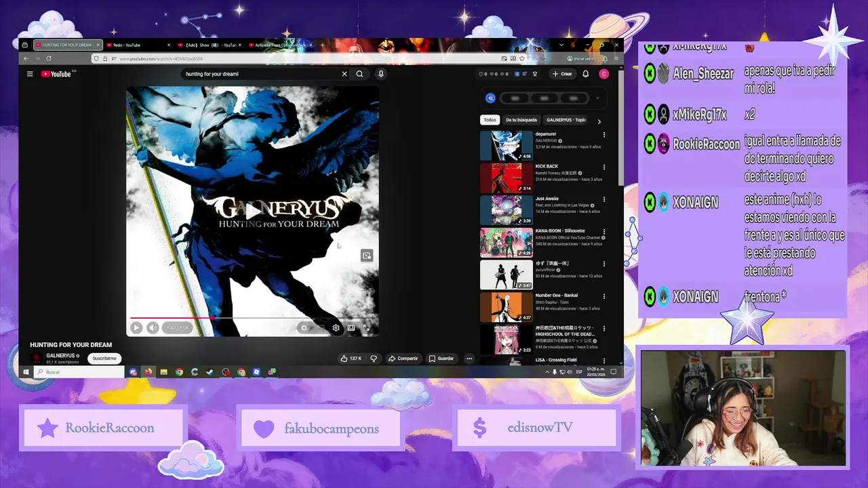Mute the video using the volume icon
868x488 pixels.
153,328
